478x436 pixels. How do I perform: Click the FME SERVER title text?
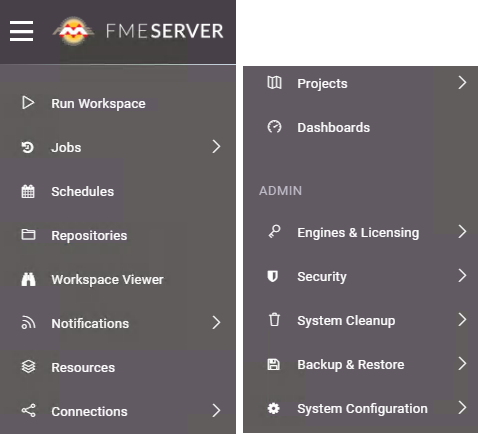click(165, 31)
